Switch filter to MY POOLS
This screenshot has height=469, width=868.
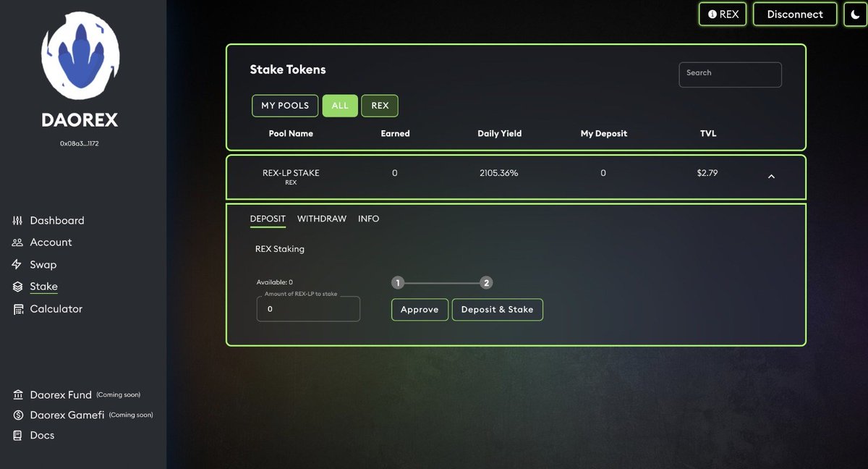(x=284, y=105)
